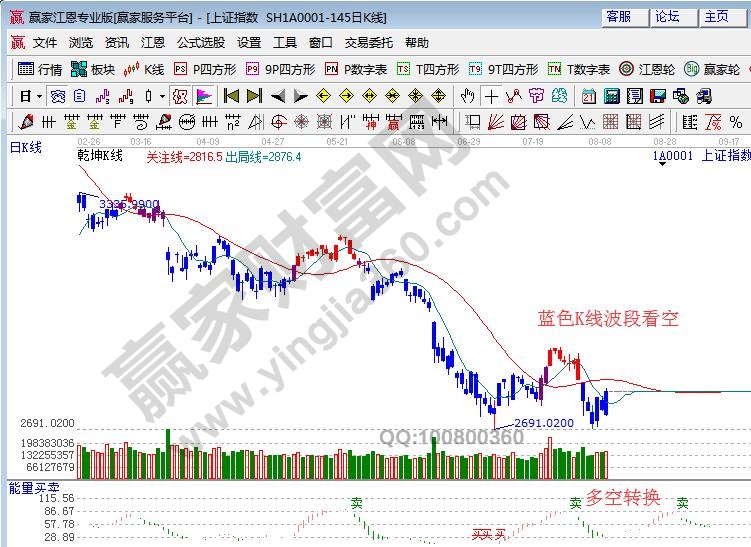Jump to first bar with skip-back arrow
Image resolution: width=751 pixels, height=547 pixels.
click(231, 96)
